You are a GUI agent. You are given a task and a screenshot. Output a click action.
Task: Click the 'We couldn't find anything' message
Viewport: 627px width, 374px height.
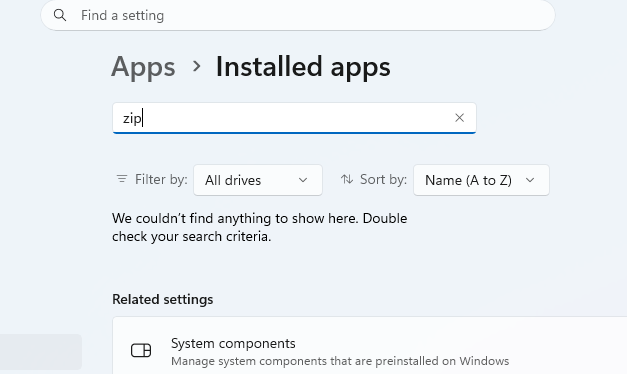coord(260,227)
